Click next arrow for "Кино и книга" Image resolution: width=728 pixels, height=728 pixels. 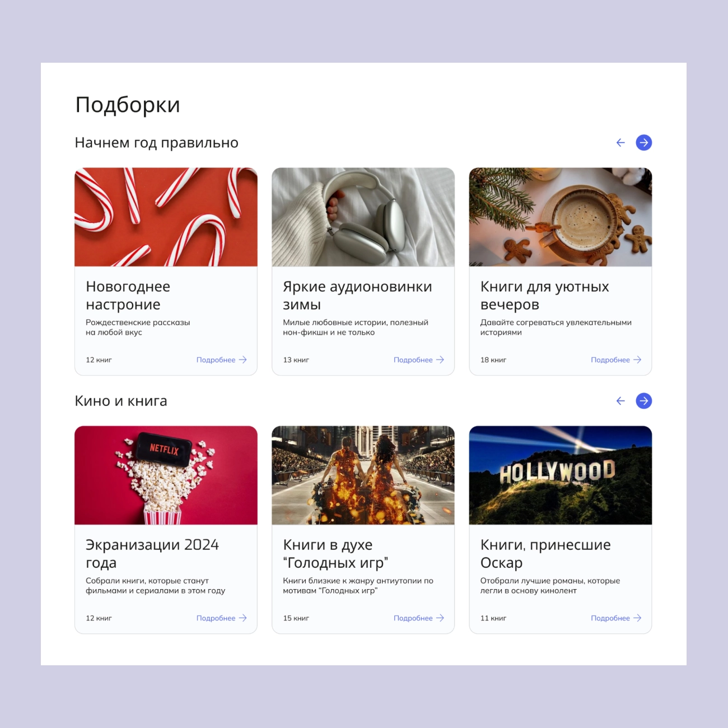pos(643,401)
